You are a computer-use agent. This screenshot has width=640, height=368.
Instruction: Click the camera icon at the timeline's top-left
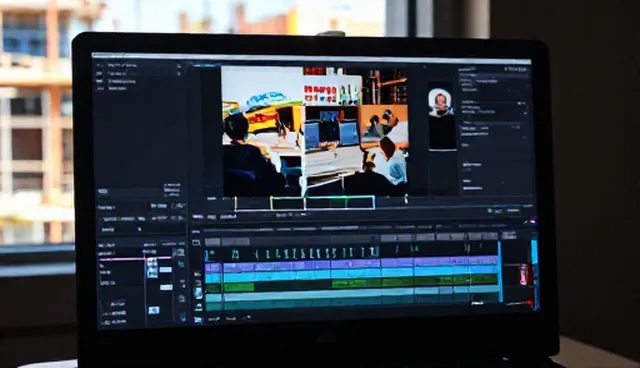pos(196,242)
